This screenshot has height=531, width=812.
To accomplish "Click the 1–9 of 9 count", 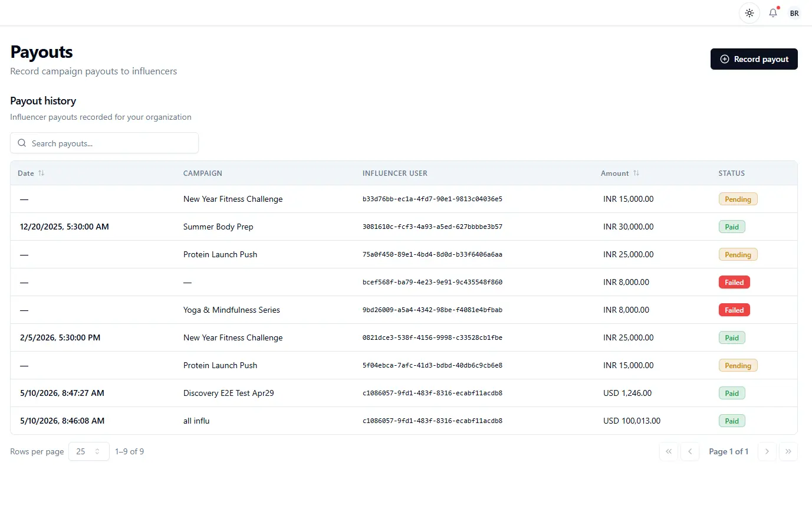I will [129, 451].
